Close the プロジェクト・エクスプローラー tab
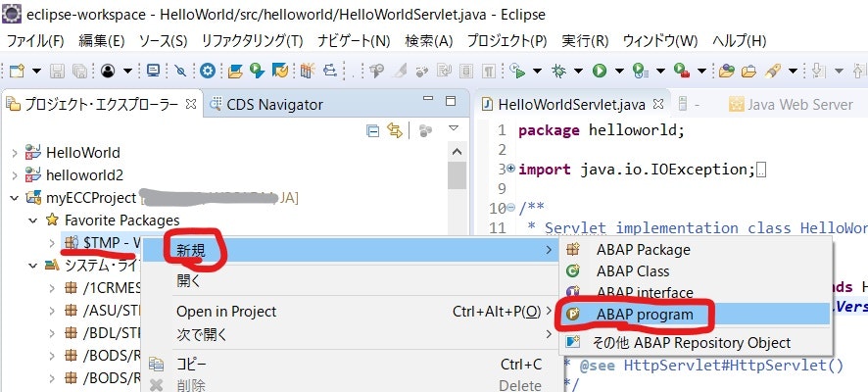Screen dimensions: 868x392 190,104
